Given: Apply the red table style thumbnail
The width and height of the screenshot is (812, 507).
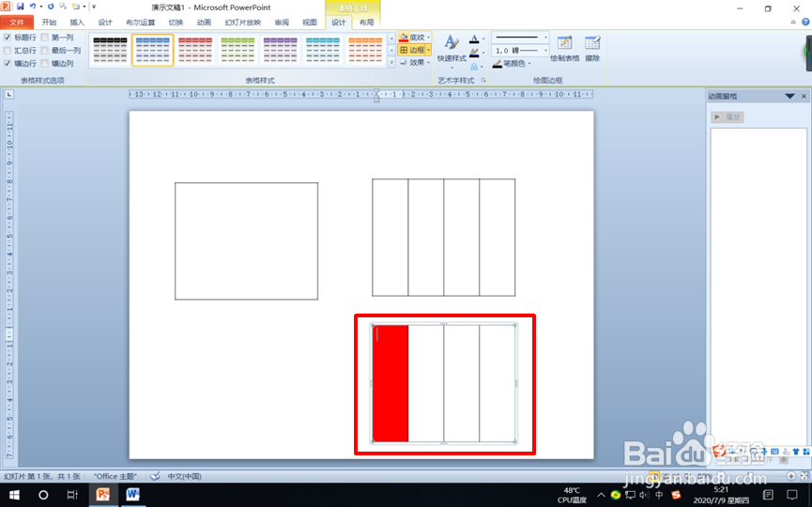Looking at the screenshot, I should click(195, 51).
